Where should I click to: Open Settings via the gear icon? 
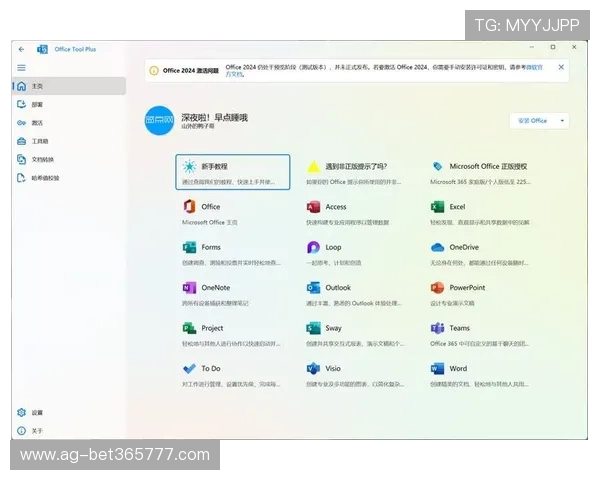coord(22,412)
